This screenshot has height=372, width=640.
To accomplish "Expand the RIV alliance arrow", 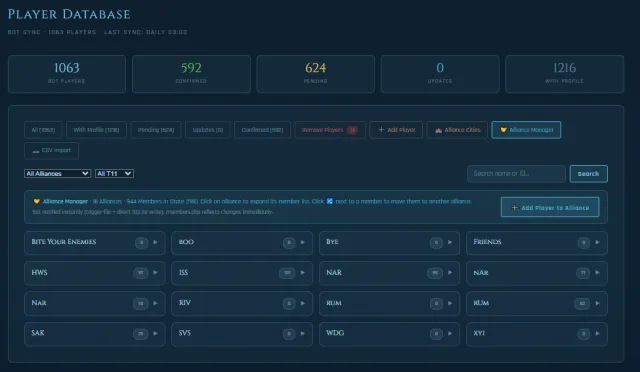I will [303, 303].
